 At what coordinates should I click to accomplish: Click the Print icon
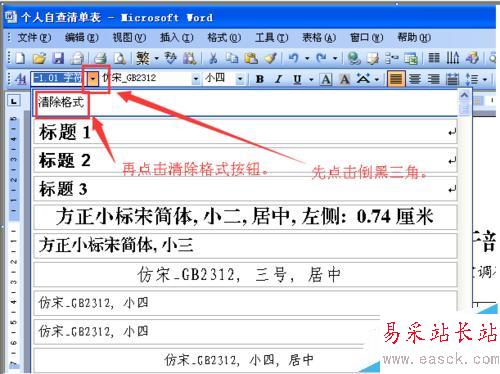(x=100, y=58)
